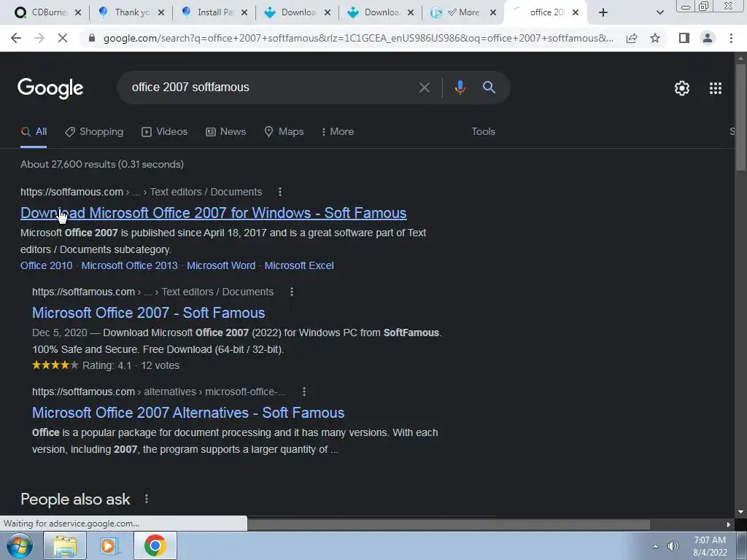Open Download Microsoft Office 2007 for Windows link

click(214, 213)
